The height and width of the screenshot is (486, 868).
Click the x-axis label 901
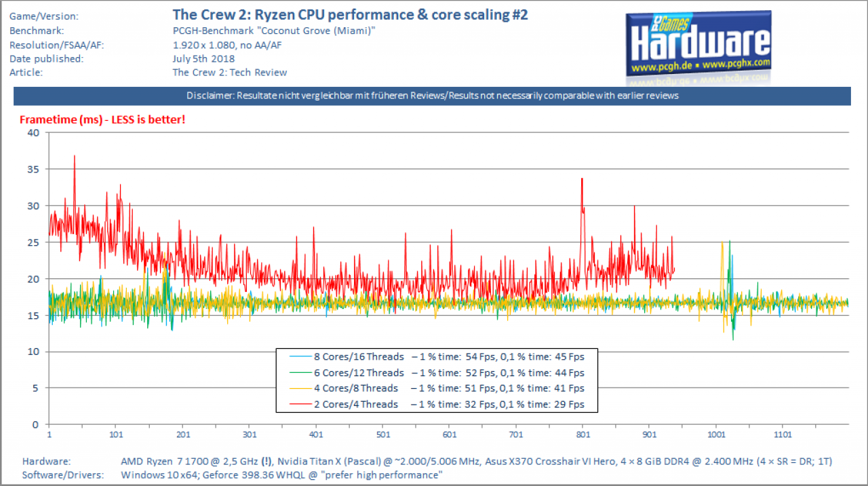coord(649,434)
